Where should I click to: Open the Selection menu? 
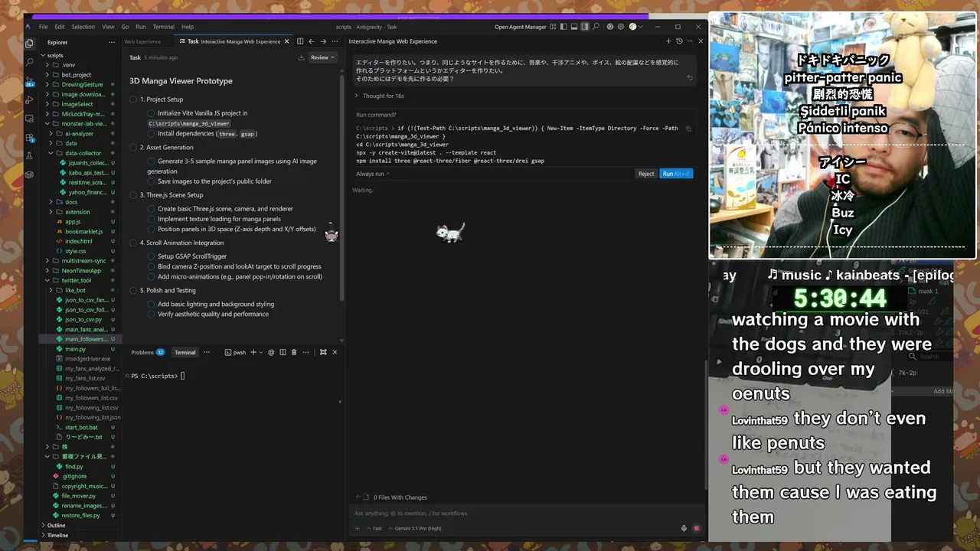(x=83, y=27)
